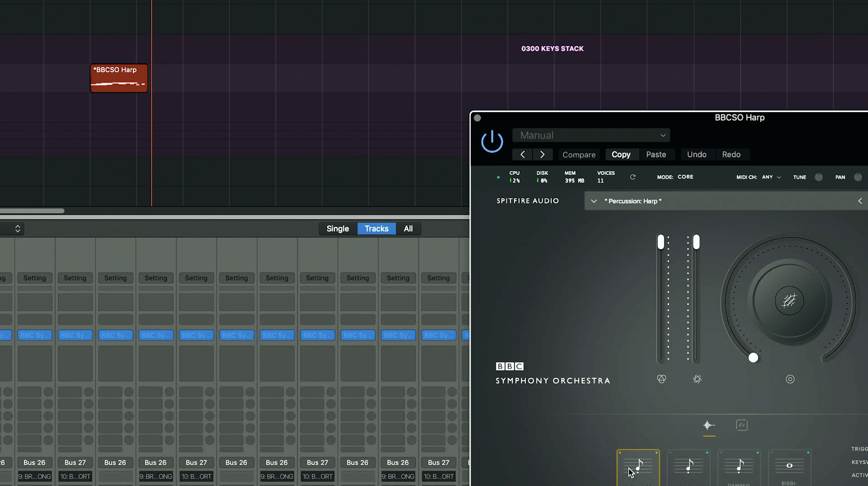Click the expression fader icon below the slider
Screen dimensions: 868x486
click(x=662, y=379)
